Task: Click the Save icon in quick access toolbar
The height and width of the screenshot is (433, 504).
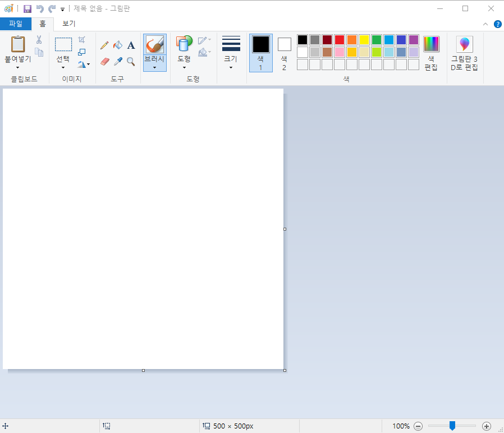Action: click(28, 8)
